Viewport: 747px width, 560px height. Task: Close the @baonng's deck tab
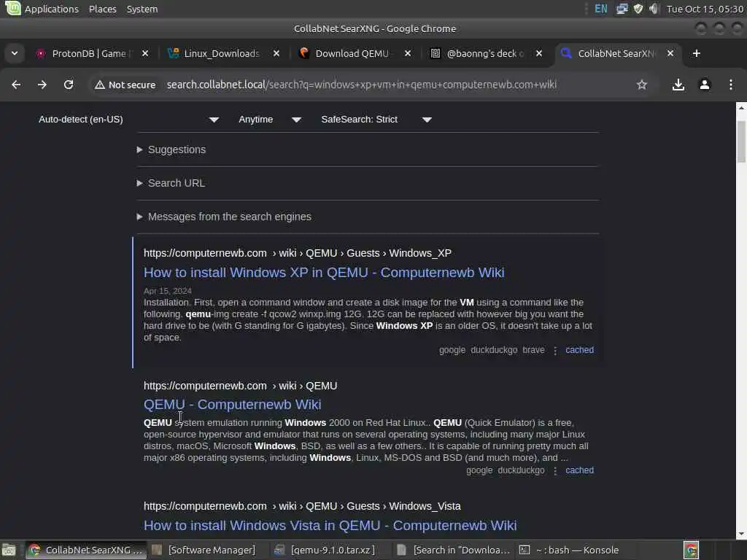pos(539,53)
